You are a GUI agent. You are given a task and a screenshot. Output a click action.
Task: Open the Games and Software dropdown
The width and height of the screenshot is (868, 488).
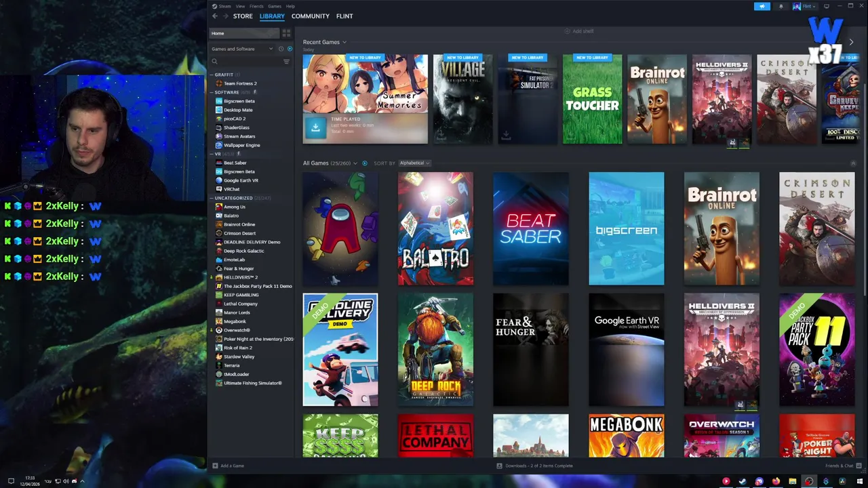242,49
